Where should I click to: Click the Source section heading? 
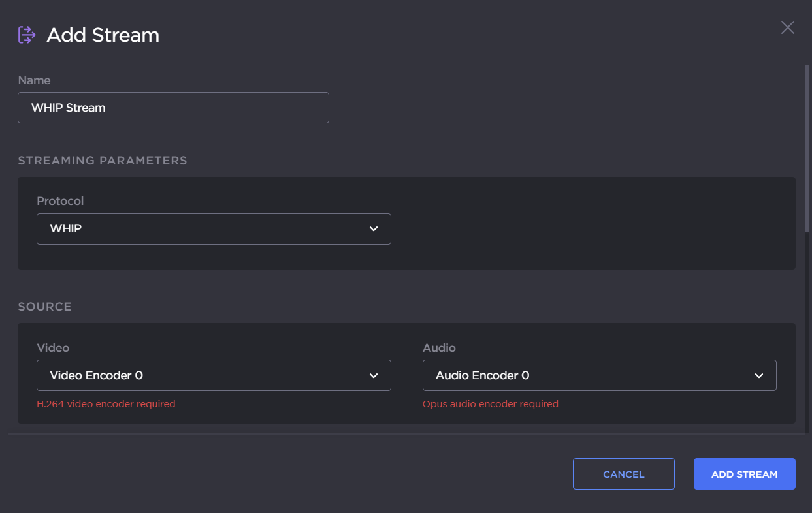[x=44, y=307]
